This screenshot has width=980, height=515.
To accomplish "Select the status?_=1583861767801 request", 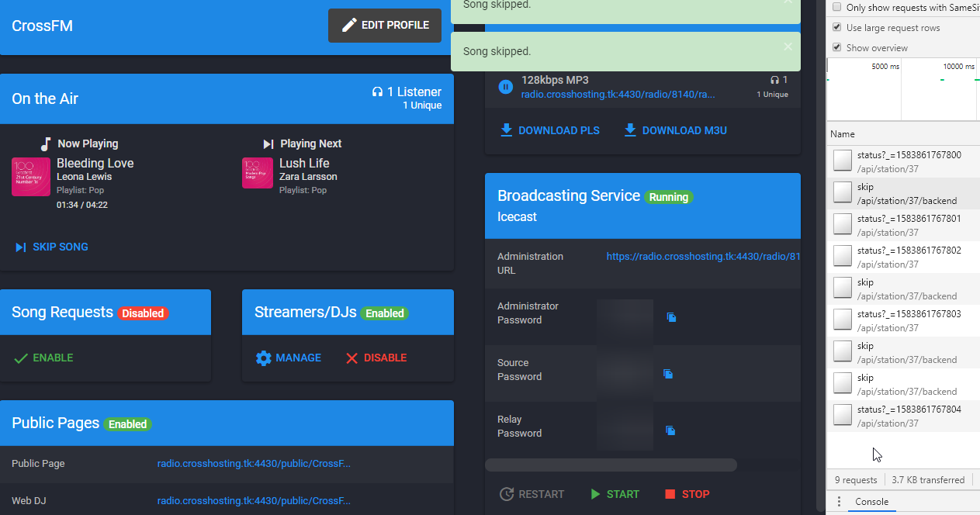I will point(903,225).
